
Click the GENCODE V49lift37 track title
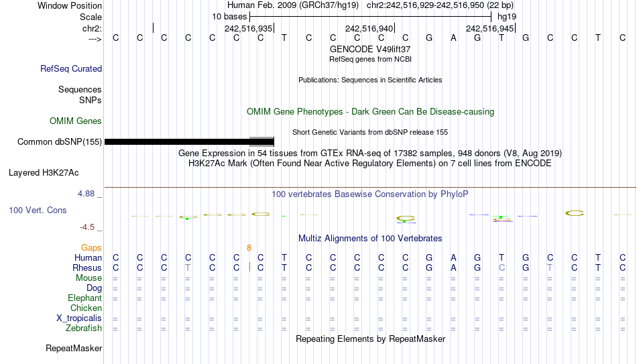(x=370, y=49)
